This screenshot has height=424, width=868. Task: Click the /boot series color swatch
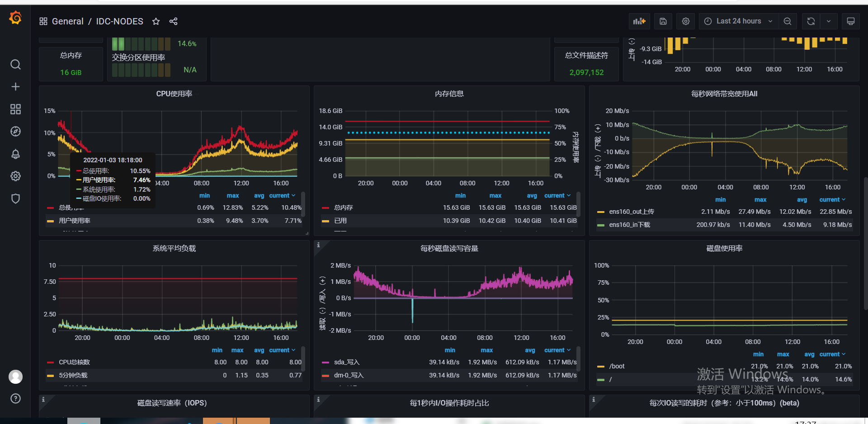pos(601,367)
